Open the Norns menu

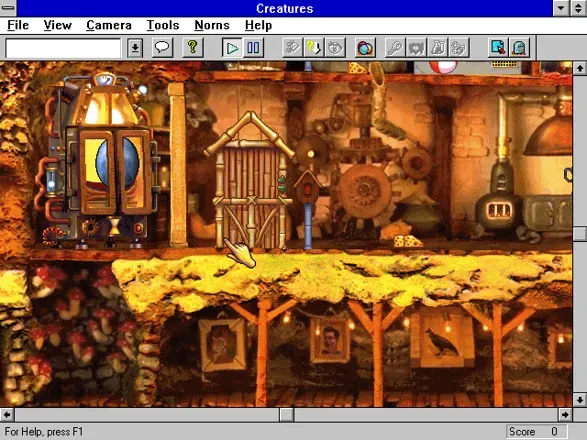pos(212,25)
